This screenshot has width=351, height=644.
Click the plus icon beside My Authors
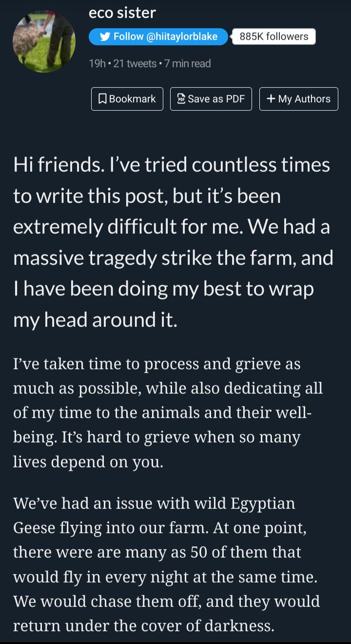pyautogui.click(x=271, y=99)
